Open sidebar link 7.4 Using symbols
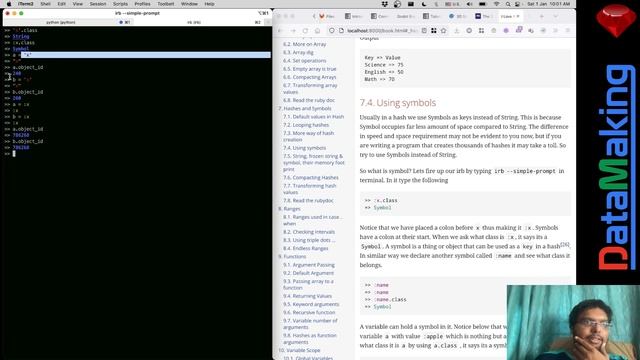The width and height of the screenshot is (640, 360). click(x=304, y=148)
